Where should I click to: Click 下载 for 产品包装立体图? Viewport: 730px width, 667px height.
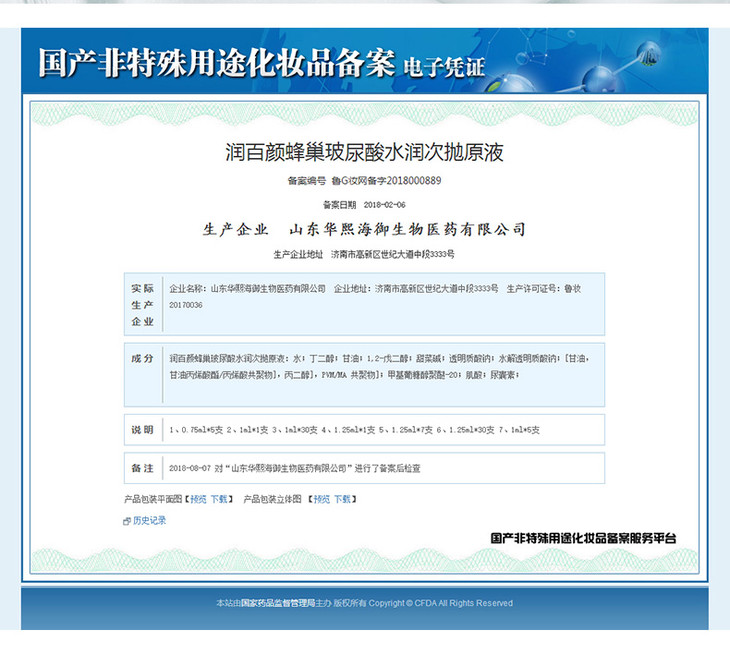[342, 498]
